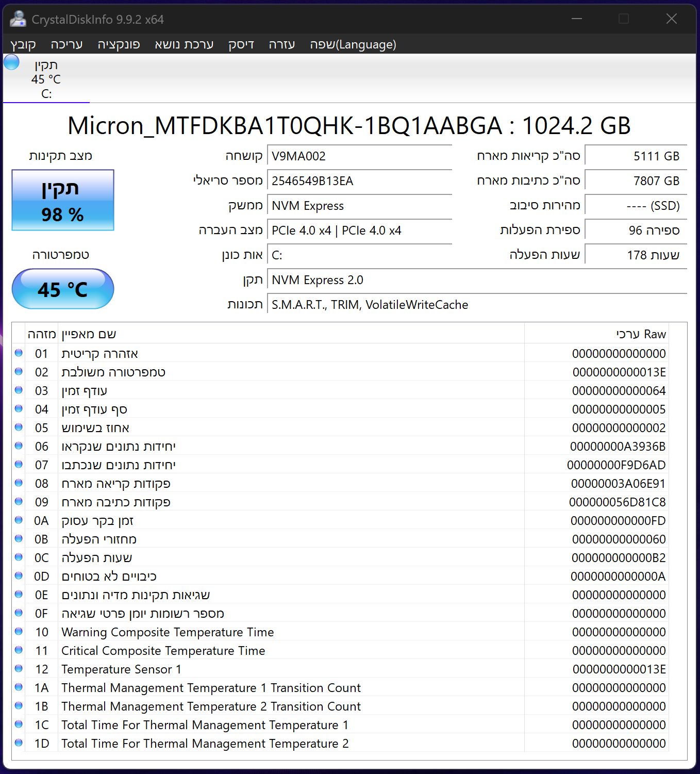Click power on count value 96 ספירה
This screenshot has height=774, width=700.
tap(636, 230)
